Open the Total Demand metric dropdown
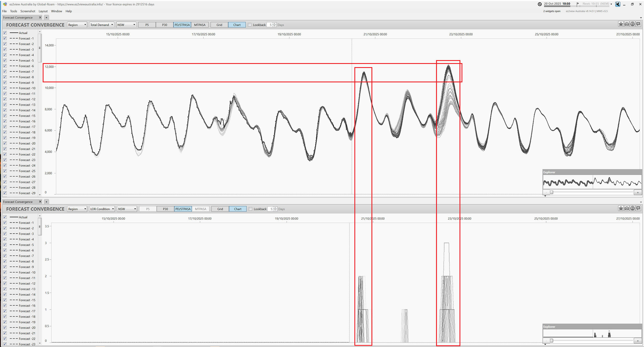The width and height of the screenshot is (644, 347). pos(102,25)
